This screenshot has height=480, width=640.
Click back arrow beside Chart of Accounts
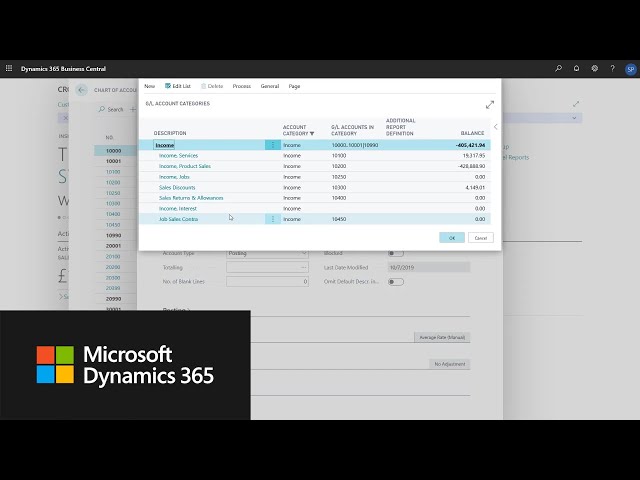click(82, 90)
